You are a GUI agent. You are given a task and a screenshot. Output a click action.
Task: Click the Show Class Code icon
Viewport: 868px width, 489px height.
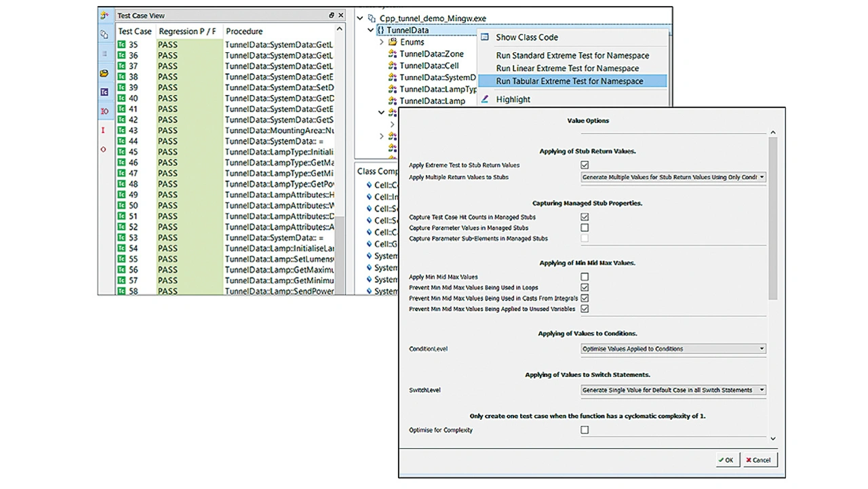click(x=484, y=37)
